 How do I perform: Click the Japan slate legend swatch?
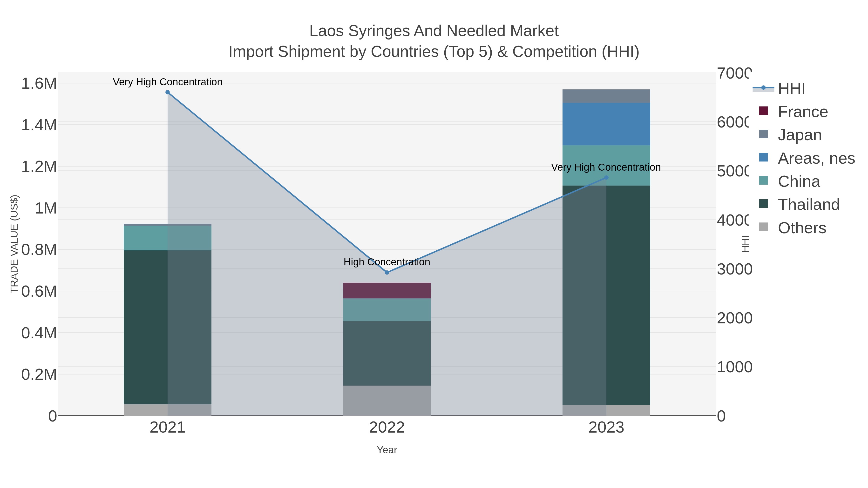pyautogui.click(x=764, y=134)
